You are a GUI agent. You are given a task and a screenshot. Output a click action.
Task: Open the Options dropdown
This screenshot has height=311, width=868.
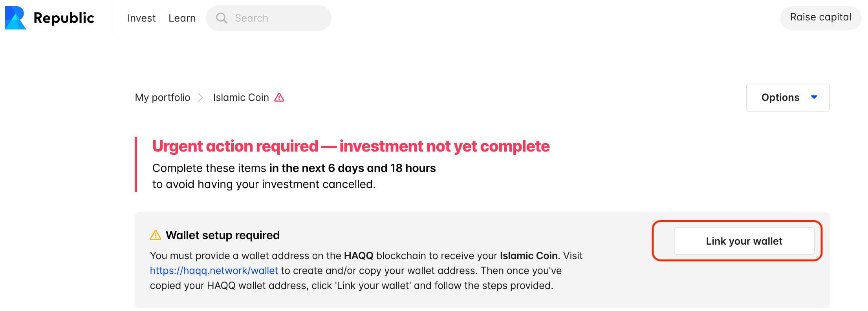click(x=788, y=97)
